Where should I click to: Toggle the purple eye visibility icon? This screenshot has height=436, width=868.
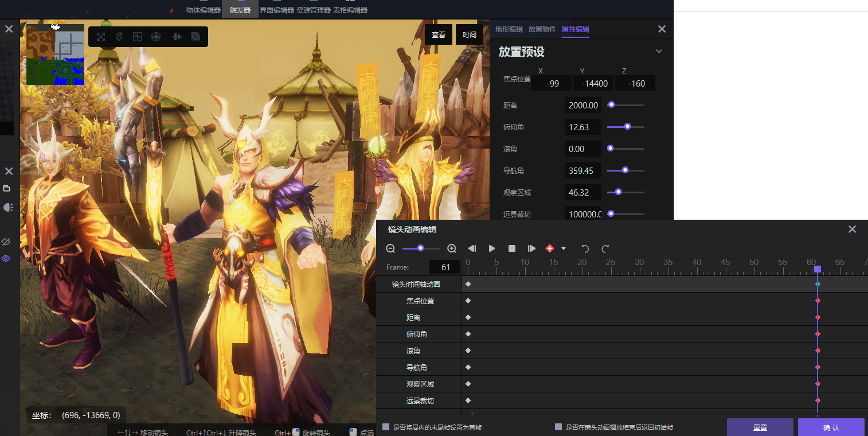coord(6,259)
